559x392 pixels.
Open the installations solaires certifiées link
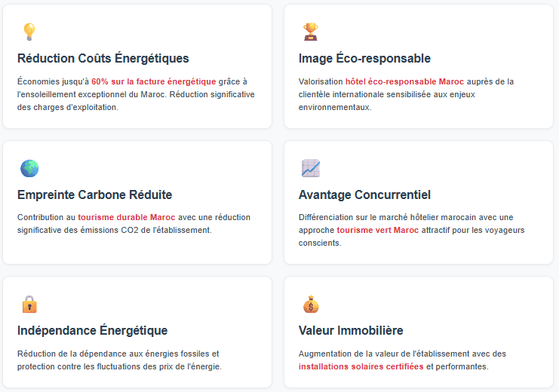[x=361, y=366]
